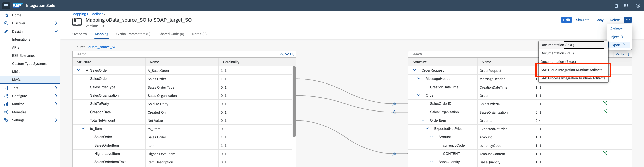Switch to the Shared Code tab
The image size is (644, 167).
pos(171,34)
